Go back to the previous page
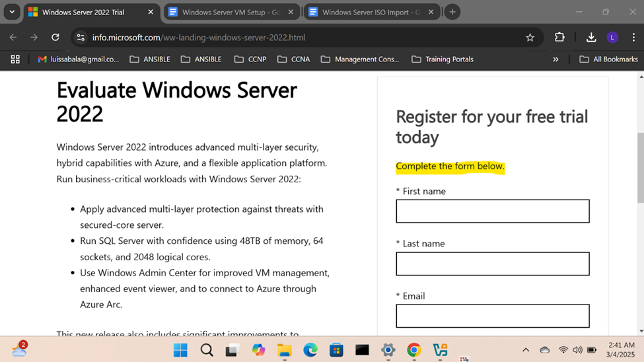 pyautogui.click(x=13, y=38)
